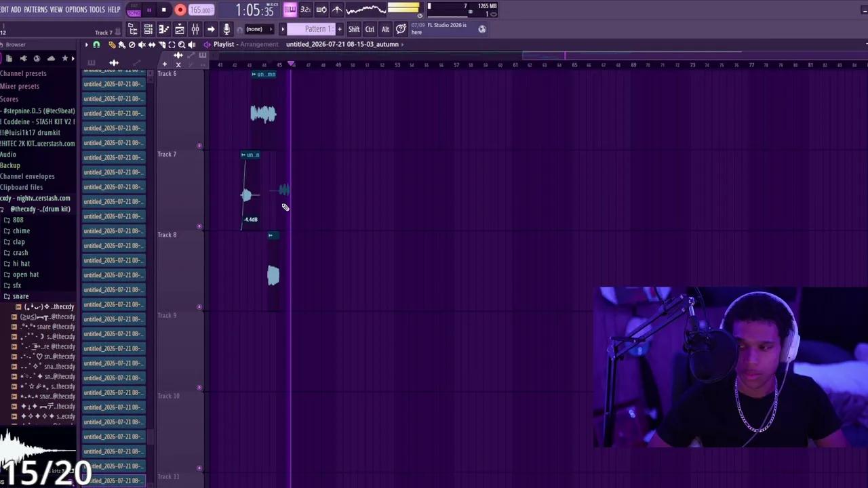Image resolution: width=868 pixels, height=488 pixels.
Task: Open the TOOLS menu
Action: (97, 9)
